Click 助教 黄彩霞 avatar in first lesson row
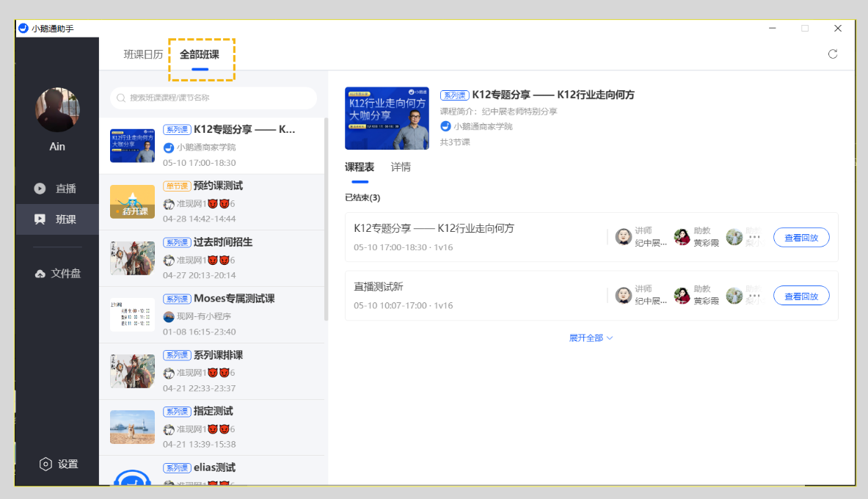 point(682,237)
